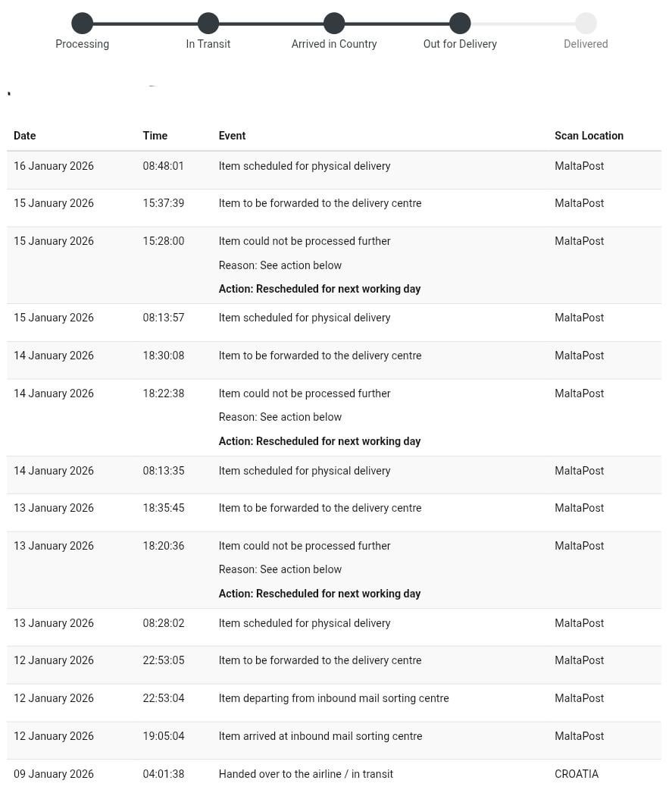Select the Handed over to the airline event
Screen dimensions: 672x793
click(x=305, y=774)
